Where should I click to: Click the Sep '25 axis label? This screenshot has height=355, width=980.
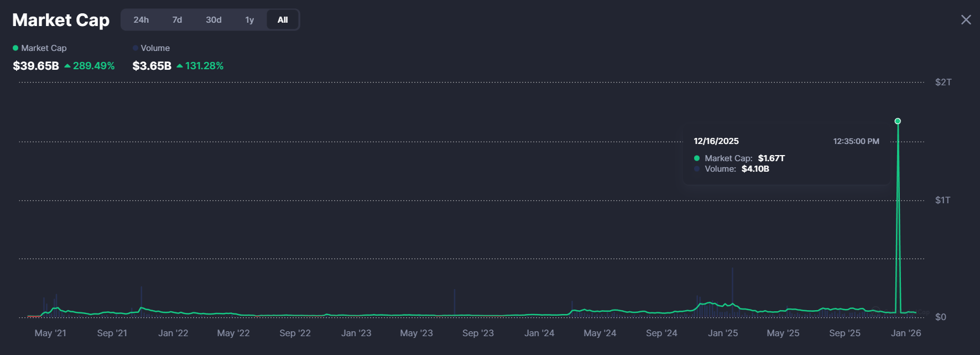click(x=845, y=333)
